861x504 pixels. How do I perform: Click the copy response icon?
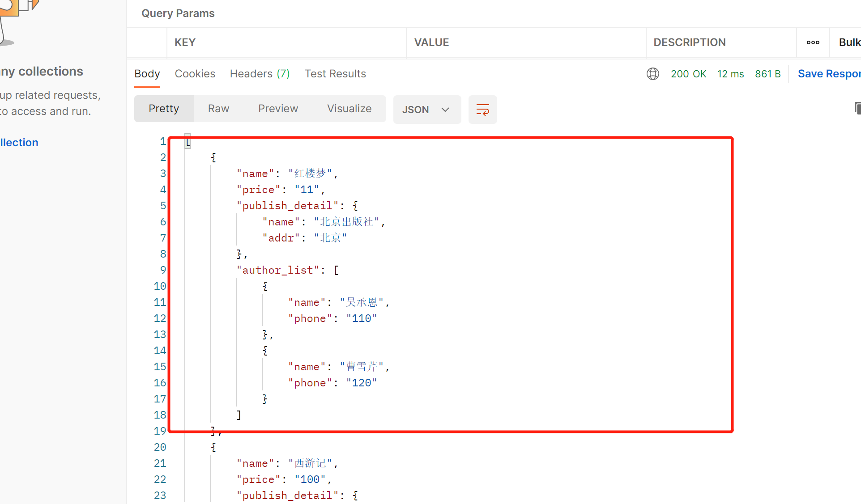857,108
